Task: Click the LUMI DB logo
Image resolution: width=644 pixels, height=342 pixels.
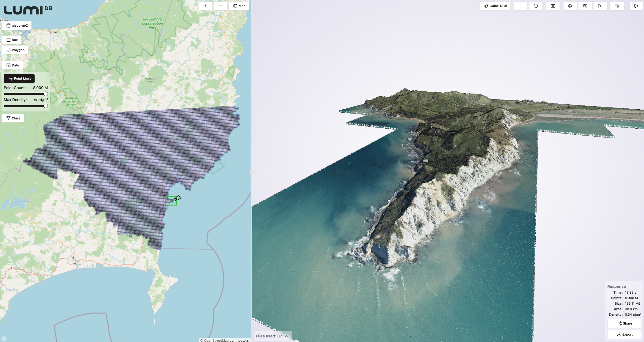Action: [x=28, y=10]
